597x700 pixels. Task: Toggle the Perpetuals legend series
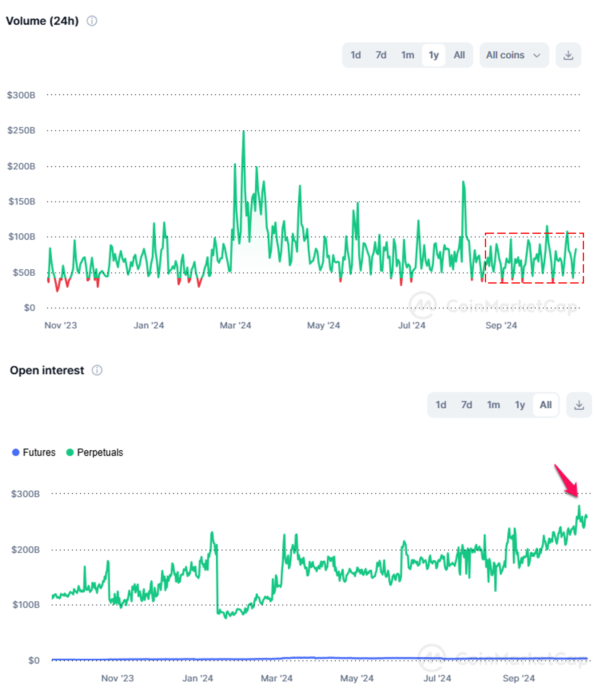click(x=100, y=452)
